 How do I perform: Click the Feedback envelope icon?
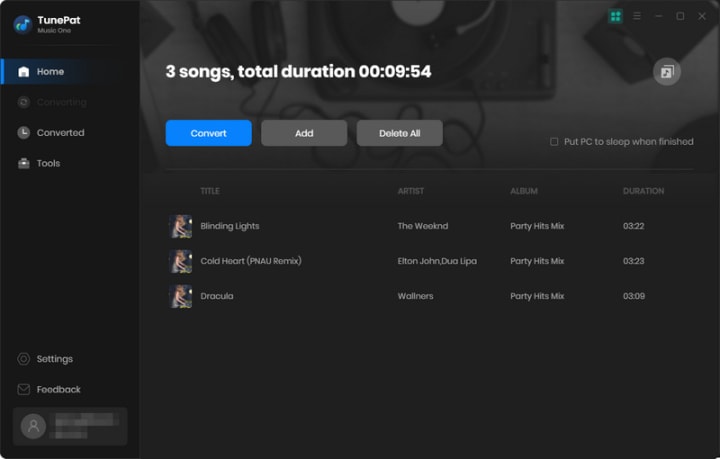pyautogui.click(x=23, y=389)
